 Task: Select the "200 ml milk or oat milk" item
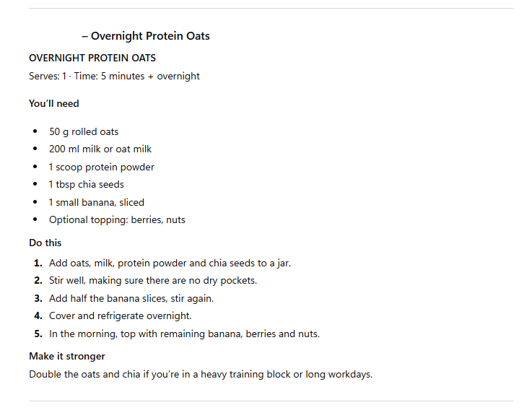[100, 149]
